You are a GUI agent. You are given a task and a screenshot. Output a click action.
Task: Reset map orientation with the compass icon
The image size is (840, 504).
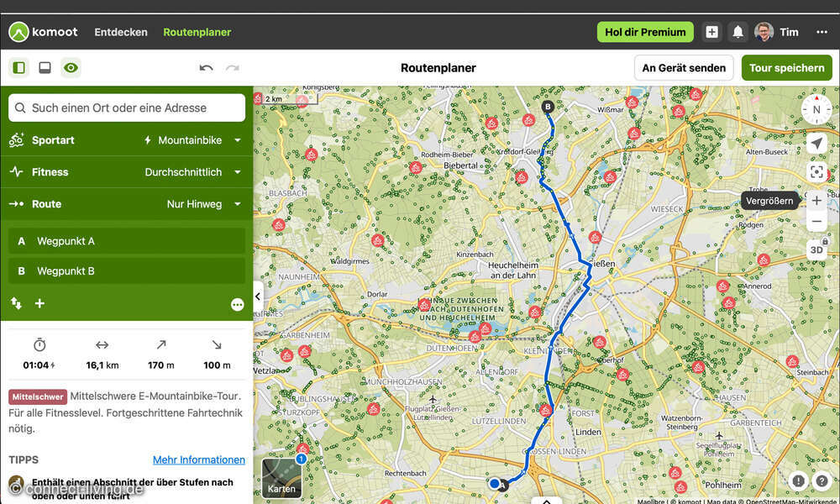816,109
